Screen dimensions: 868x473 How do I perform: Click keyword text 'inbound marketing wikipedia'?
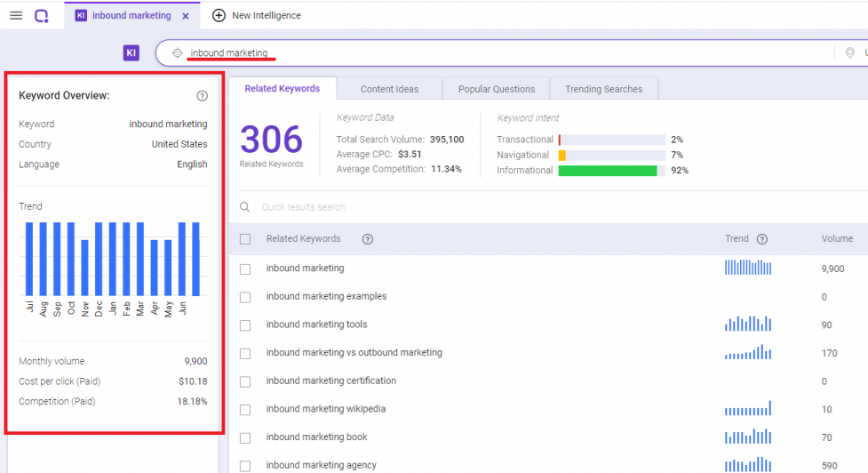325,409
